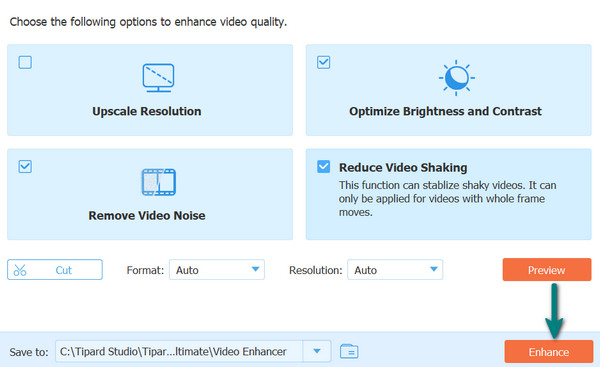Click the brightness and contrast sun icon

[457, 78]
